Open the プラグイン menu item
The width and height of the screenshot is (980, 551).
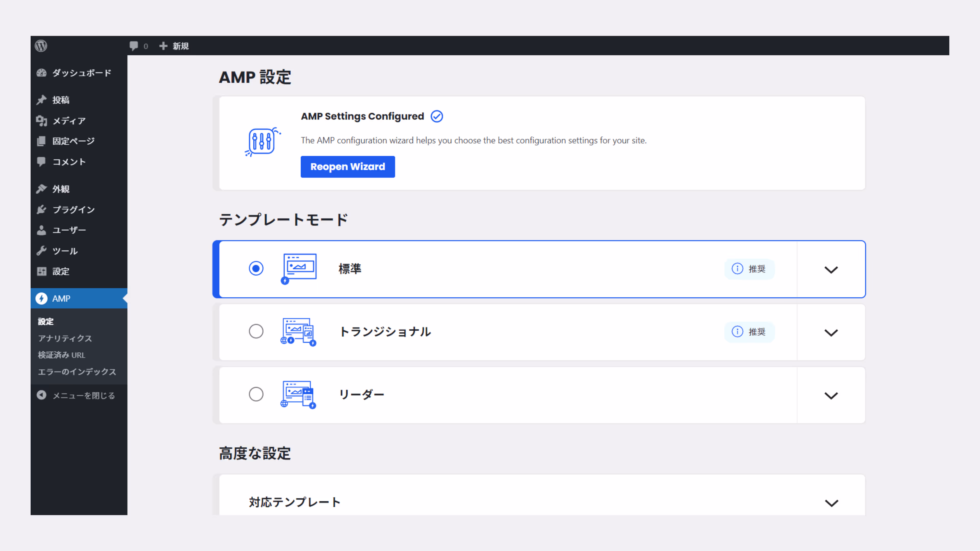79,209
